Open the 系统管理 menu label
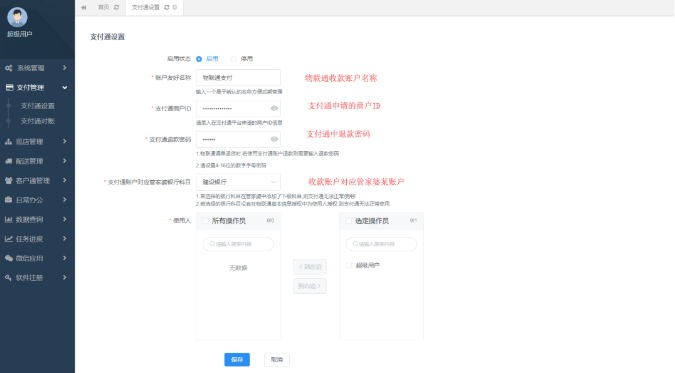Image resolution: width=675 pixels, height=373 pixels. tap(31, 68)
